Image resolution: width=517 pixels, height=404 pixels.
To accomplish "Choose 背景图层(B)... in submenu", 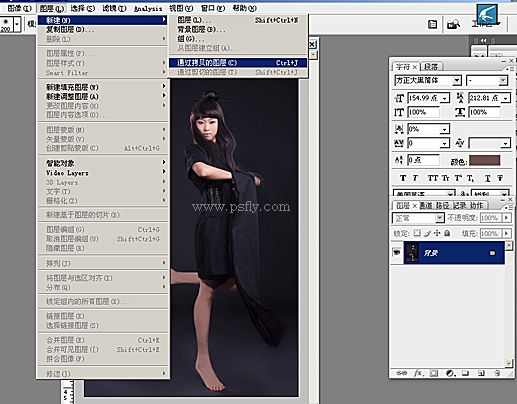I will (x=238, y=30).
